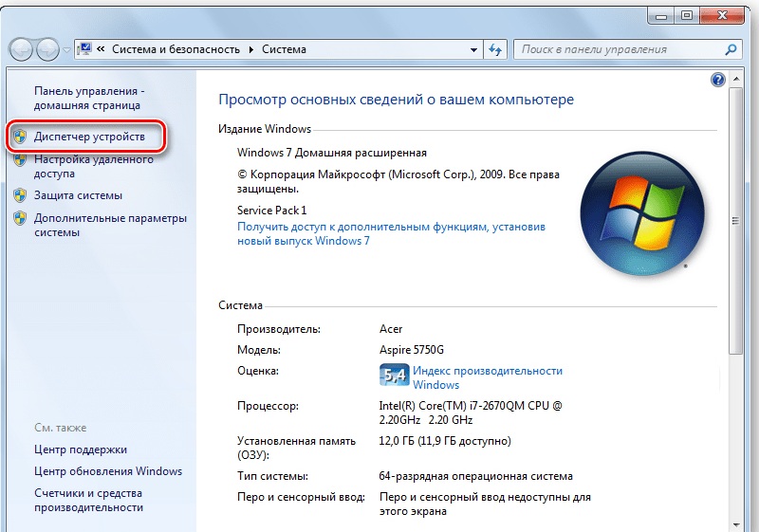The height and width of the screenshot is (532, 759).
Task: Select processor value «Intel(R) Core(TM) i7-2670QM»
Action: (471, 413)
